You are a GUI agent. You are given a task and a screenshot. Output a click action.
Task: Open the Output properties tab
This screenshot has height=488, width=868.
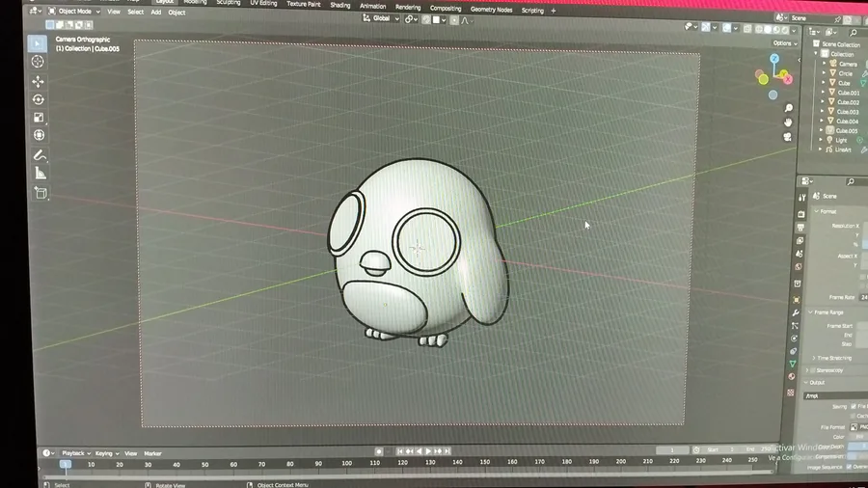point(800,228)
